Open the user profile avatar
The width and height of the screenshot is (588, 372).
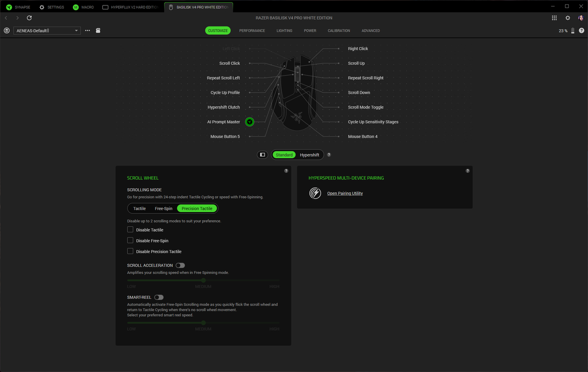coord(581,18)
